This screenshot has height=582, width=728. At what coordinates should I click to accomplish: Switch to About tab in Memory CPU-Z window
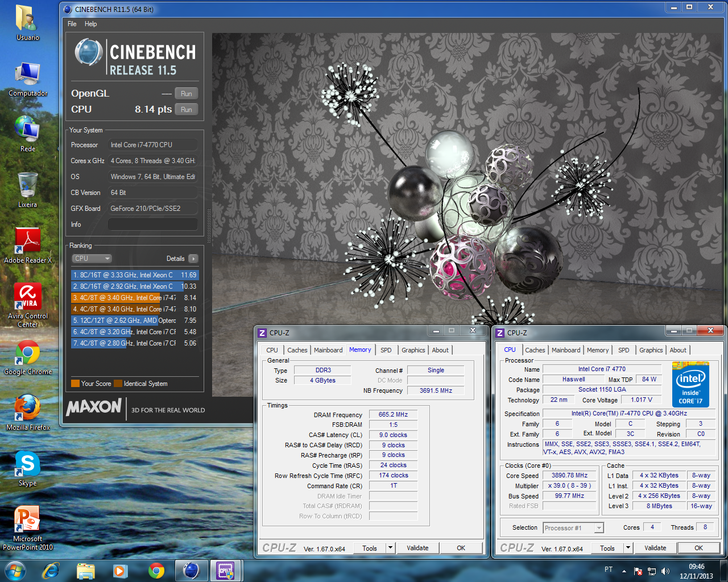[x=440, y=350]
